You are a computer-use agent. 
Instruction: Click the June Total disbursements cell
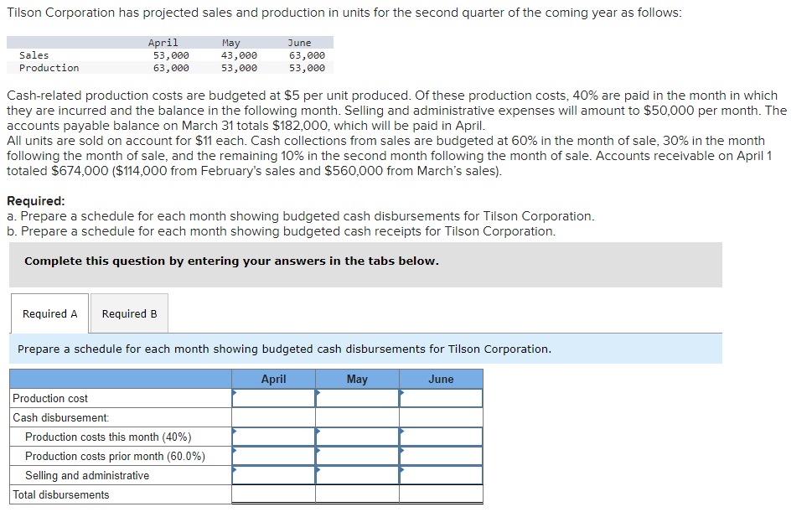(x=441, y=494)
